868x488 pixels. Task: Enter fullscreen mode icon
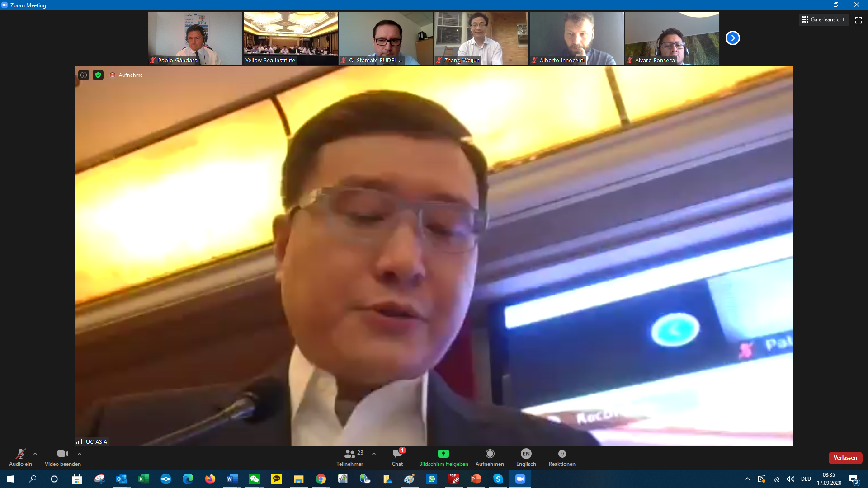pyautogui.click(x=858, y=20)
